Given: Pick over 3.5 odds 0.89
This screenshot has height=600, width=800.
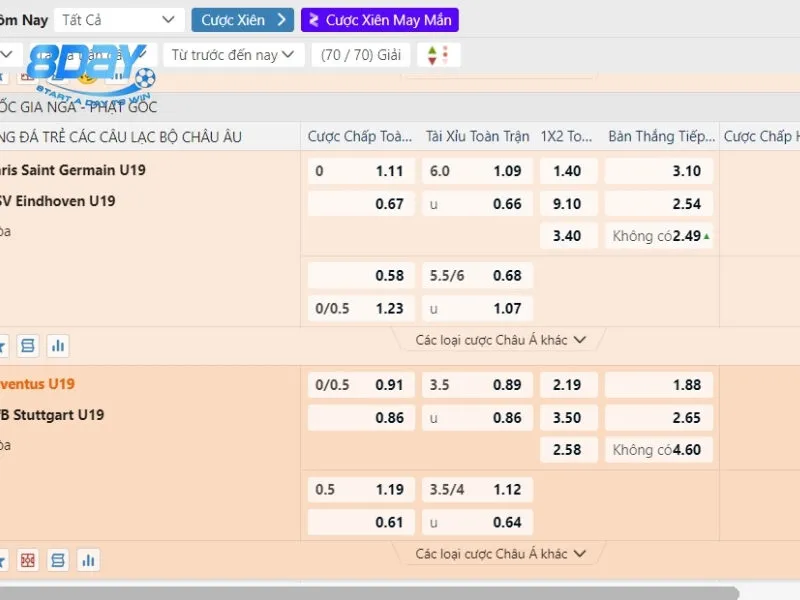Looking at the screenshot, I should [x=477, y=385].
